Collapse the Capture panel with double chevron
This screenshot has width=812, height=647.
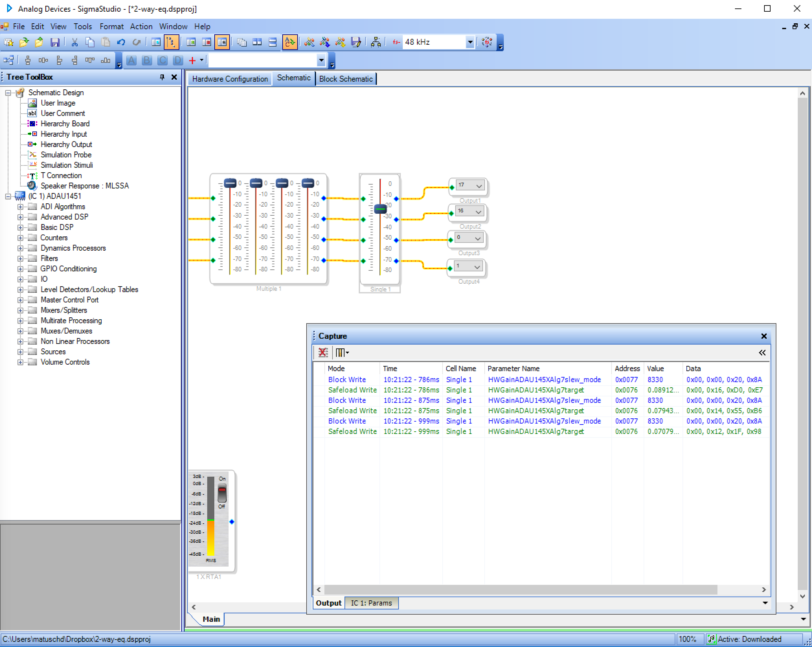pos(762,353)
